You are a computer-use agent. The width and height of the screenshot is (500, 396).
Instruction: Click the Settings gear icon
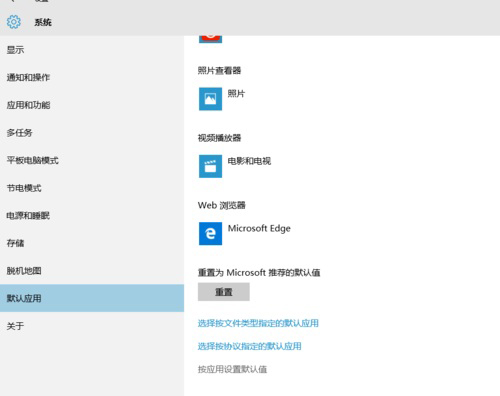(14, 22)
